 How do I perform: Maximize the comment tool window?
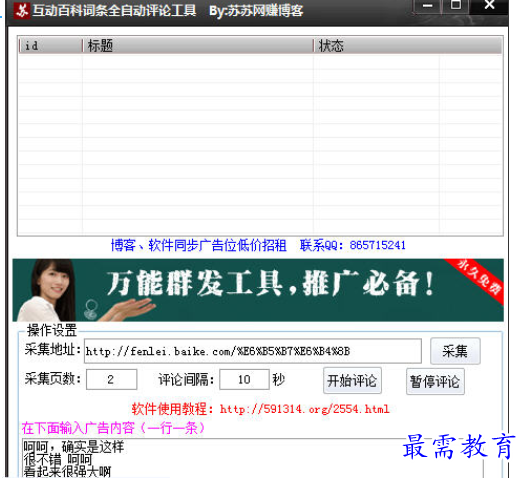coord(456,5)
